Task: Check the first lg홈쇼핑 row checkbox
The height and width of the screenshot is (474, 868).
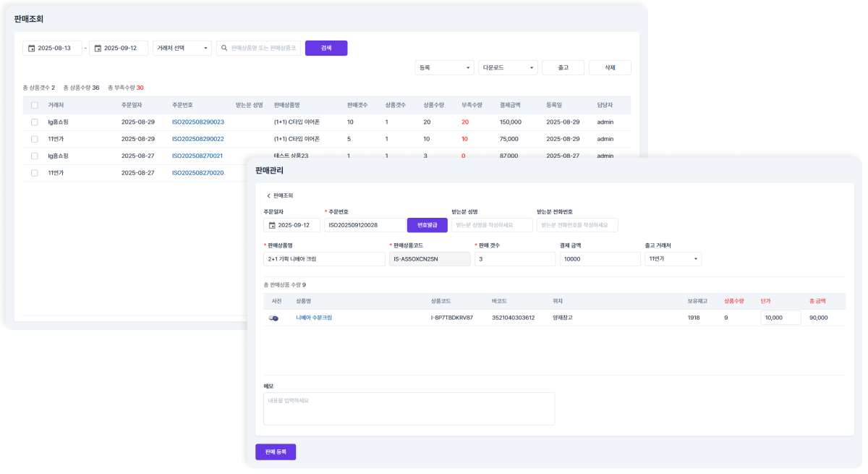Action: (x=34, y=122)
